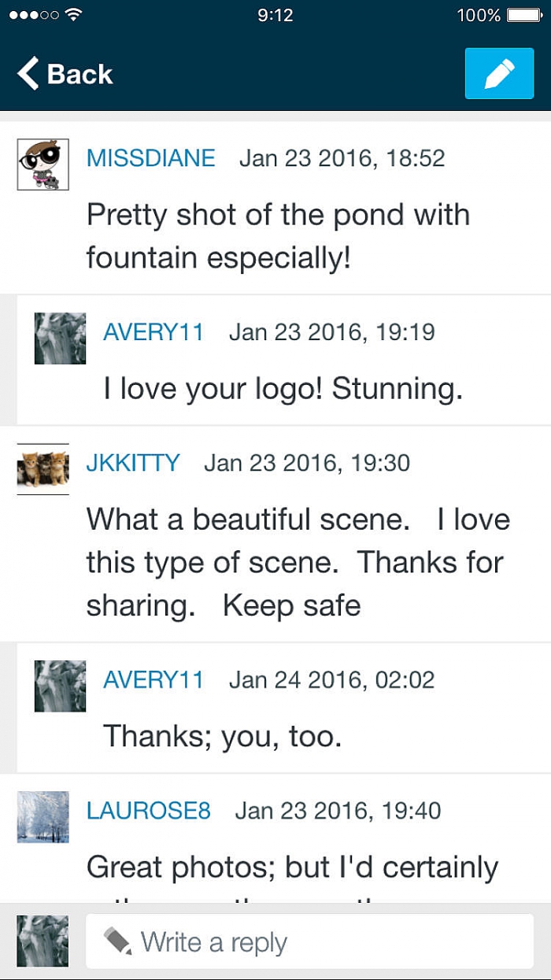Open MISSDIANE's profile link
This screenshot has height=980, width=551.
click(x=150, y=158)
